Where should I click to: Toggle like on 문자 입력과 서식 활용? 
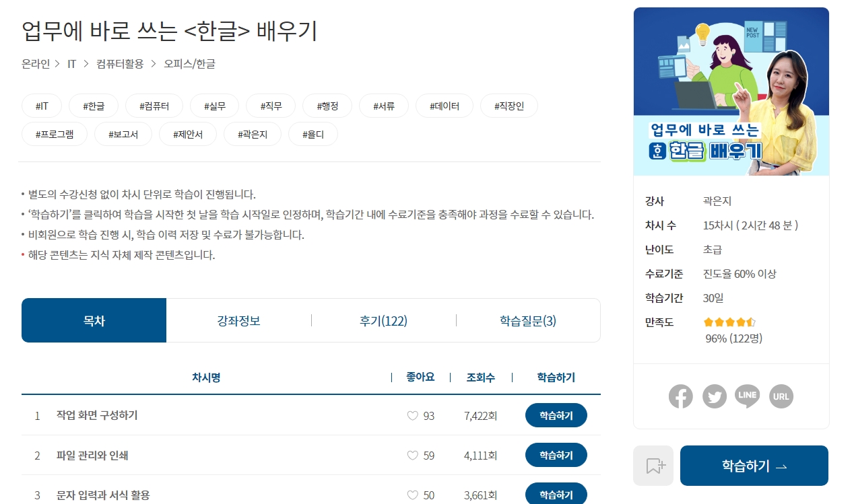click(412, 496)
